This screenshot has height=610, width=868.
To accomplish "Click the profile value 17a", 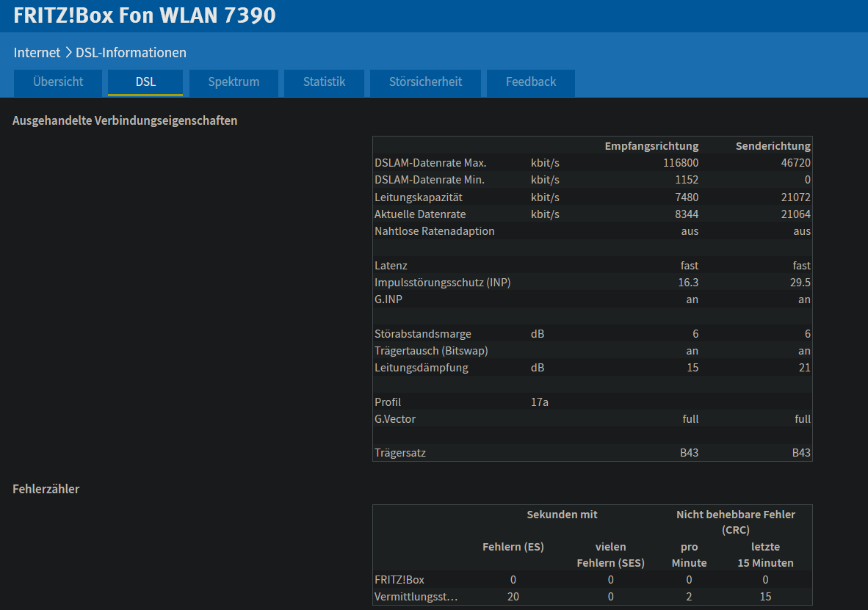I will click(539, 402).
